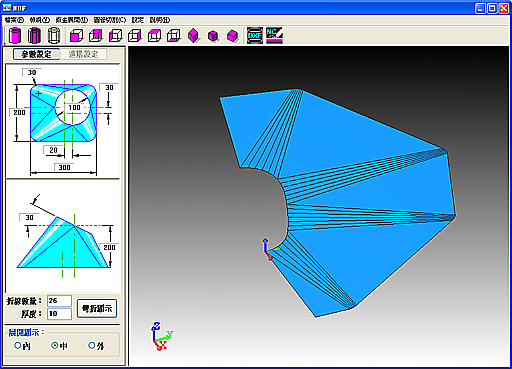Click the 300 width dimension box in diagram
The width and height of the screenshot is (512, 369).
coord(64,167)
